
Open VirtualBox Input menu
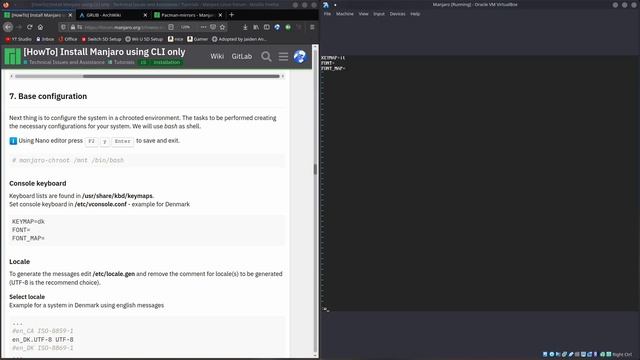click(379, 14)
